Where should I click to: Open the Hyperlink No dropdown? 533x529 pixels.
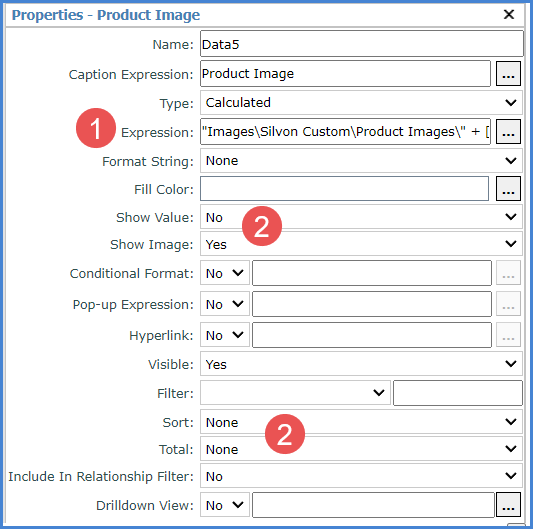[225, 335]
